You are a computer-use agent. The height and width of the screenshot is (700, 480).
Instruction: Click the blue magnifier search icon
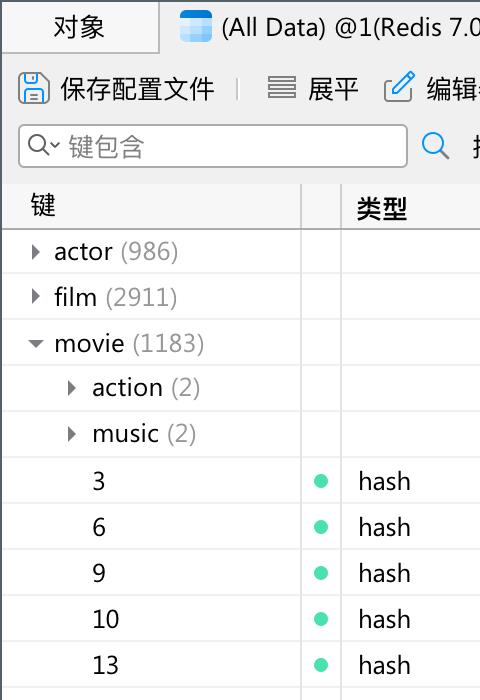435,145
